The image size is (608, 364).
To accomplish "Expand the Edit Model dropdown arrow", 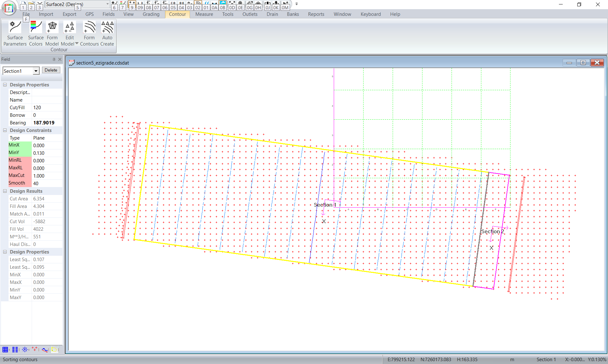I will click(77, 44).
